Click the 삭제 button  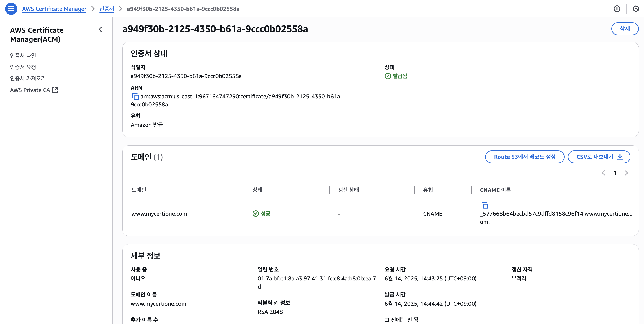pyautogui.click(x=625, y=29)
